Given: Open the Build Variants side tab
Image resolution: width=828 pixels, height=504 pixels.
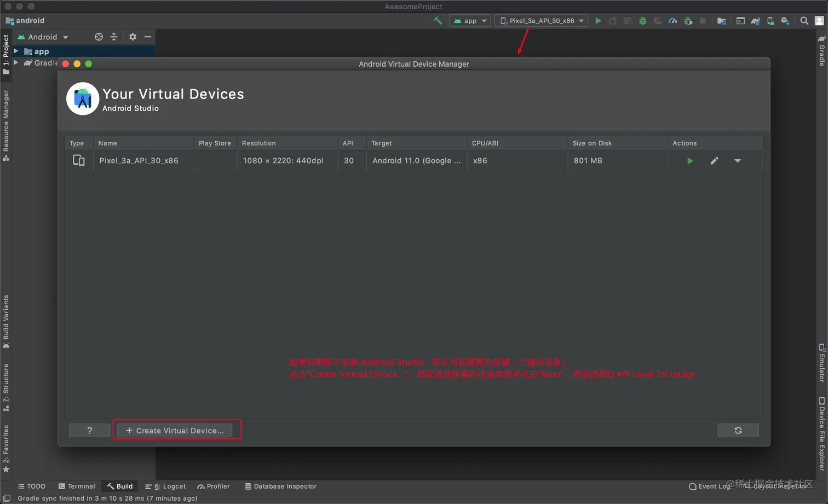Looking at the screenshot, I should tap(6, 321).
